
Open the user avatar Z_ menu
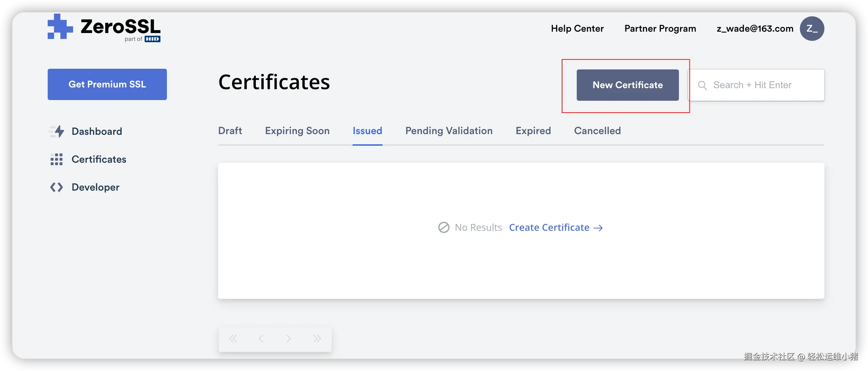coord(812,29)
